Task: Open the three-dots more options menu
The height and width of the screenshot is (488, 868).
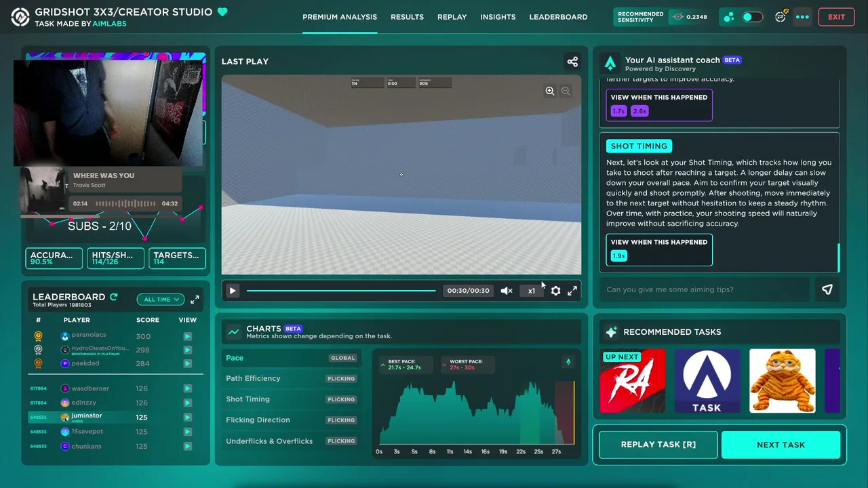Action: [802, 17]
